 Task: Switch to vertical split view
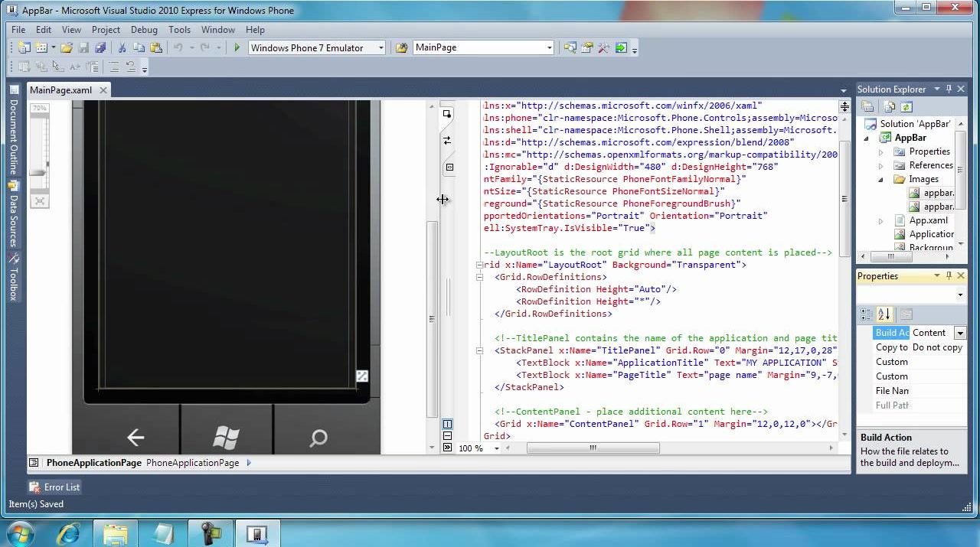coord(447,424)
